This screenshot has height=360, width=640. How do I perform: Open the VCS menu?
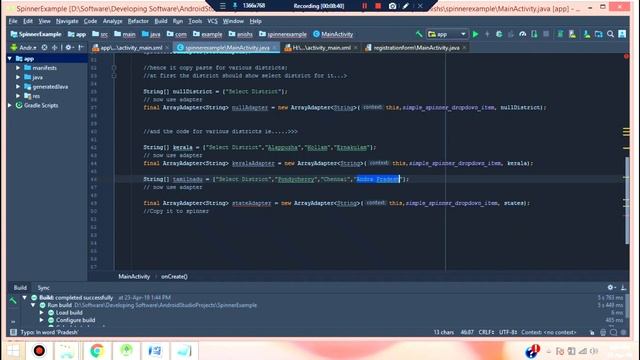(212, 21)
